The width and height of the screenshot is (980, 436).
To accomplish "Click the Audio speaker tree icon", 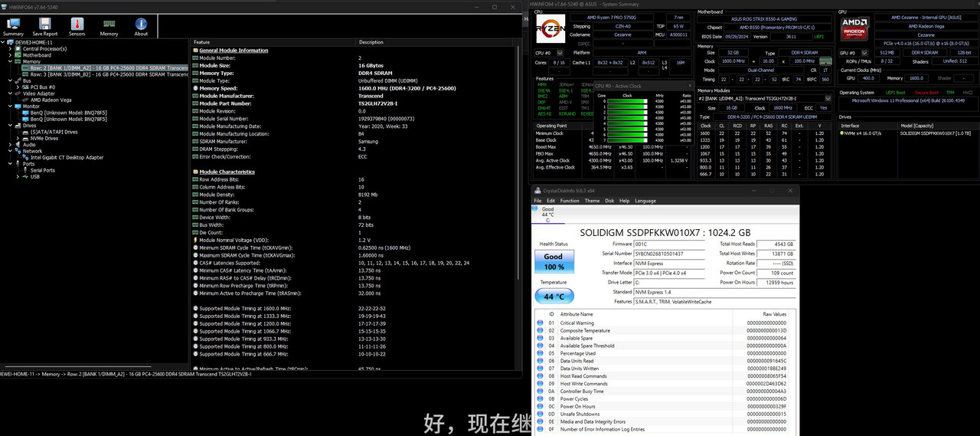I will coord(18,144).
